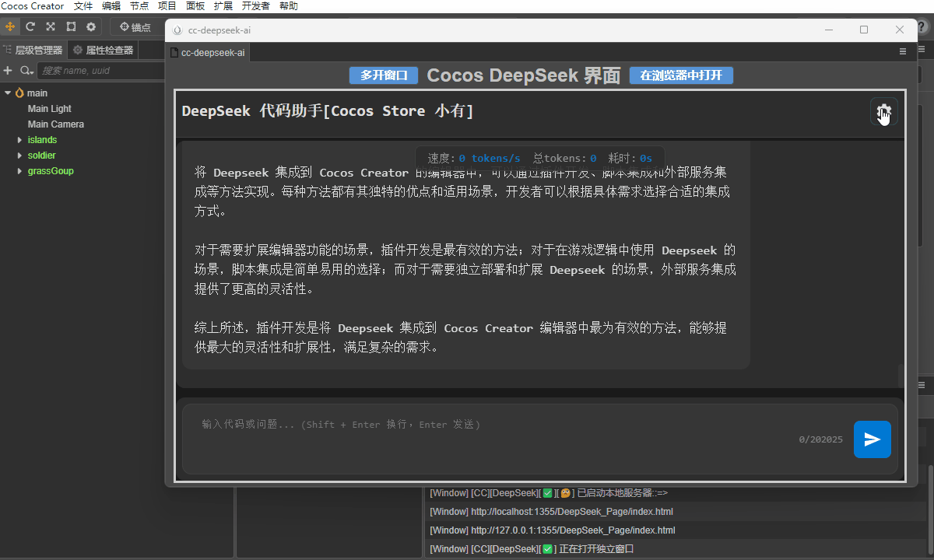Select the Move transform tool
Image resolution: width=934 pixels, height=560 pixels.
[10, 26]
